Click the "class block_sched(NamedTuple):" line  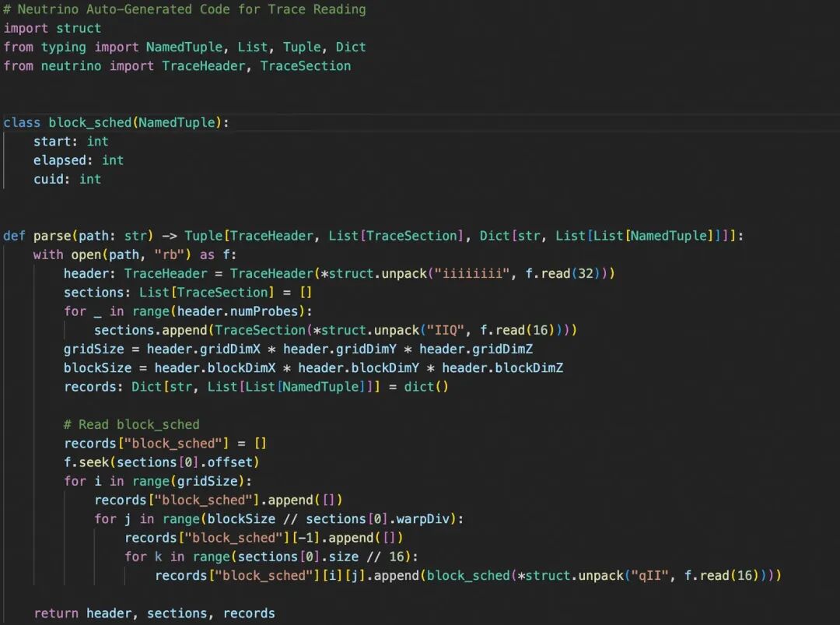(x=116, y=123)
